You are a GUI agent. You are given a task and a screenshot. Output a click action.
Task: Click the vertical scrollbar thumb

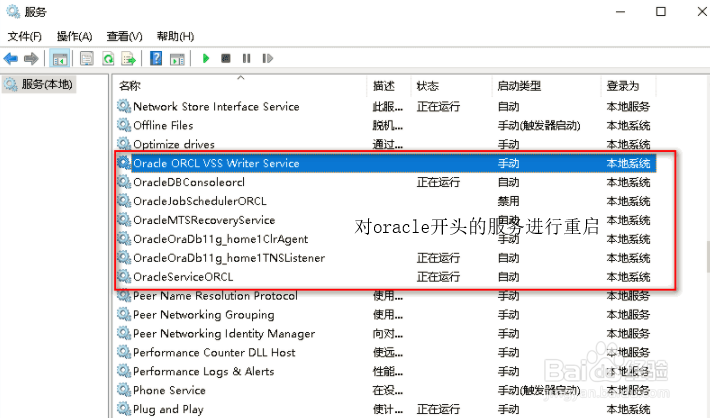[x=707, y=257]
